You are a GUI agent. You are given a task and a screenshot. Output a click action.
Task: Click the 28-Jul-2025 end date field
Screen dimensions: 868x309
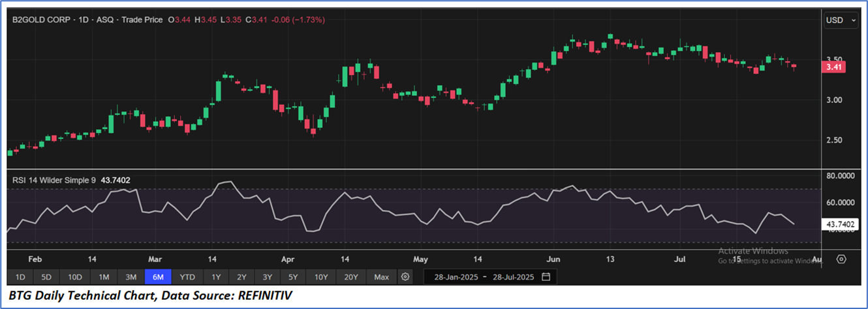pyautogui.click(x=512, y=277)
